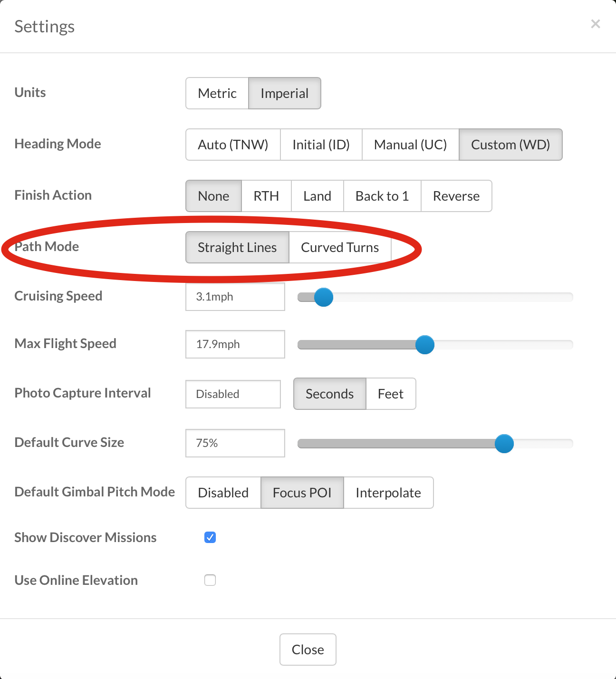
Task: Set heading mode to Auto (TNW)
Action: point(233,145)
